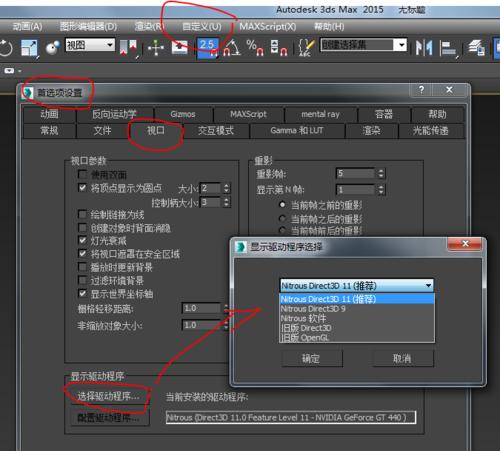Cancel the display driver selection dialog
This screenshot has width=500, height=451.
(402, 359)
